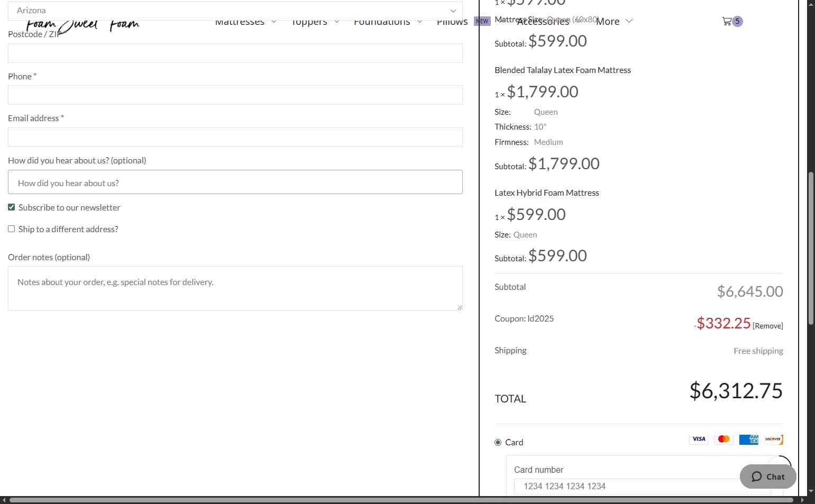
Task: Open the Chat widget
Action: [768, 476]
